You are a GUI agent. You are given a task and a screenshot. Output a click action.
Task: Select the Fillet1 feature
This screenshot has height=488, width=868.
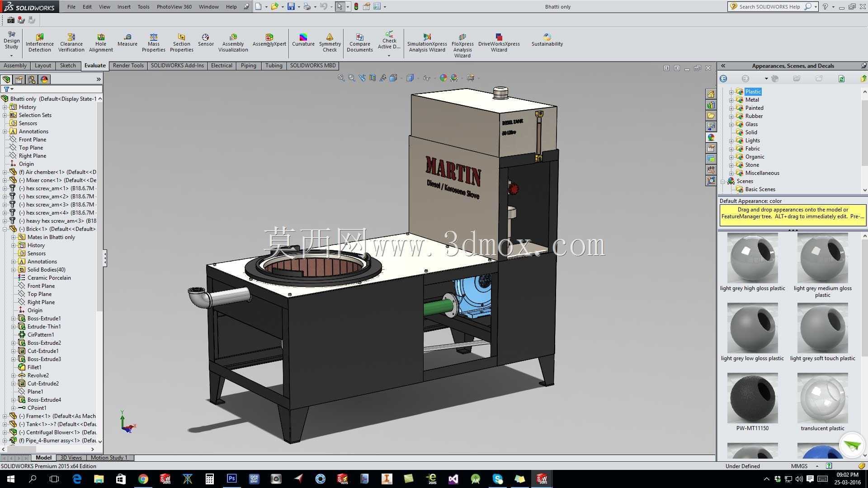(34, 367)
